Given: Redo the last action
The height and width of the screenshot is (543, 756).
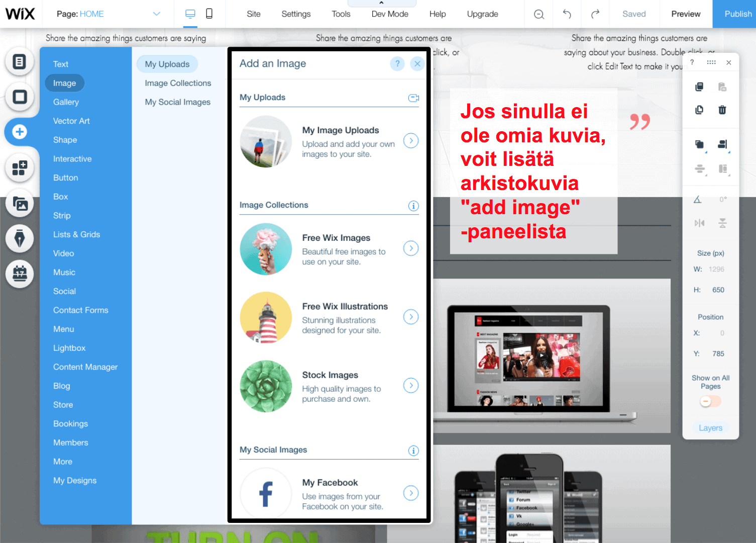Looking at the screenshot, I should [595, 14].
